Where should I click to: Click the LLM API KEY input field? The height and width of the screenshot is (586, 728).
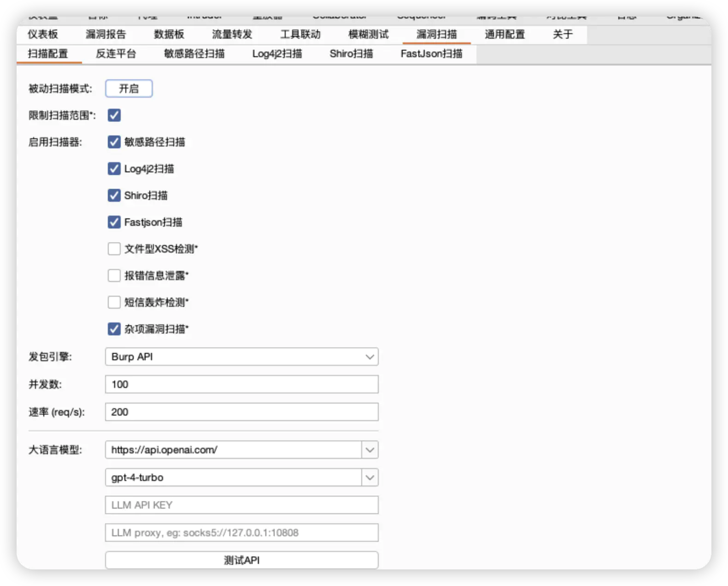coord(241,505)
